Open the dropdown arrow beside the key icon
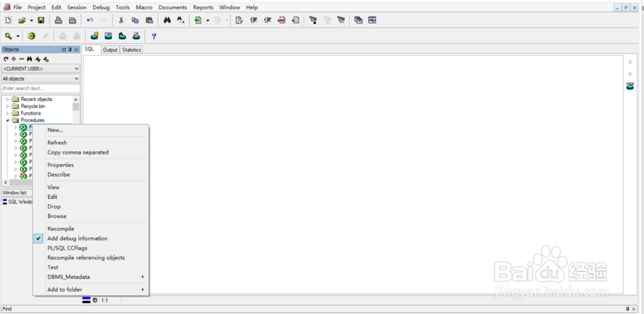Image resolution: width=644 pixels, height=314 pixels. 17,36
